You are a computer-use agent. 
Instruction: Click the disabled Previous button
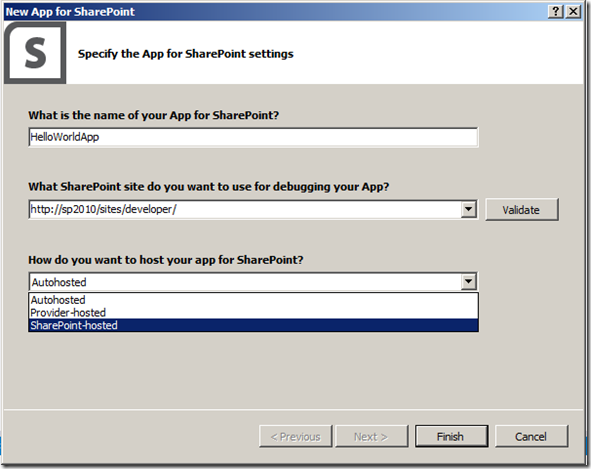tap(296, 437)
